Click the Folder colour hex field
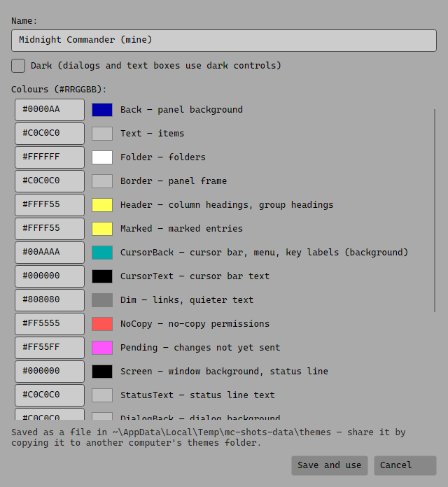 tap(50, 157)
